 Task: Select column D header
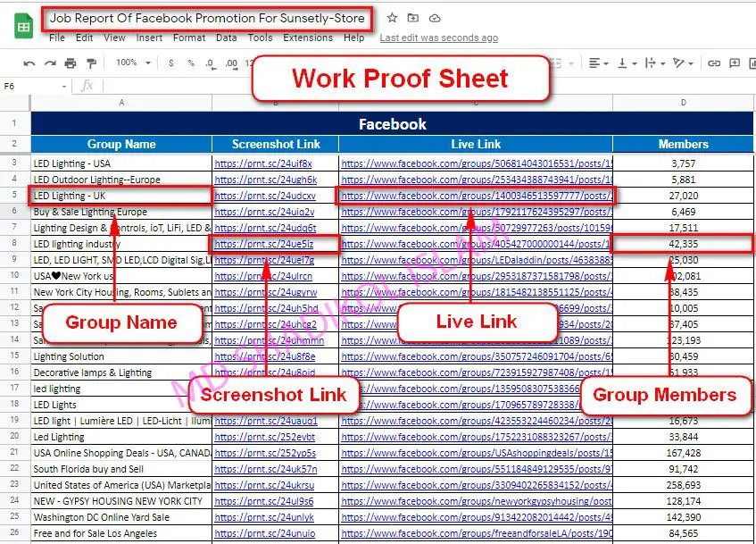[x=683, y=103]
